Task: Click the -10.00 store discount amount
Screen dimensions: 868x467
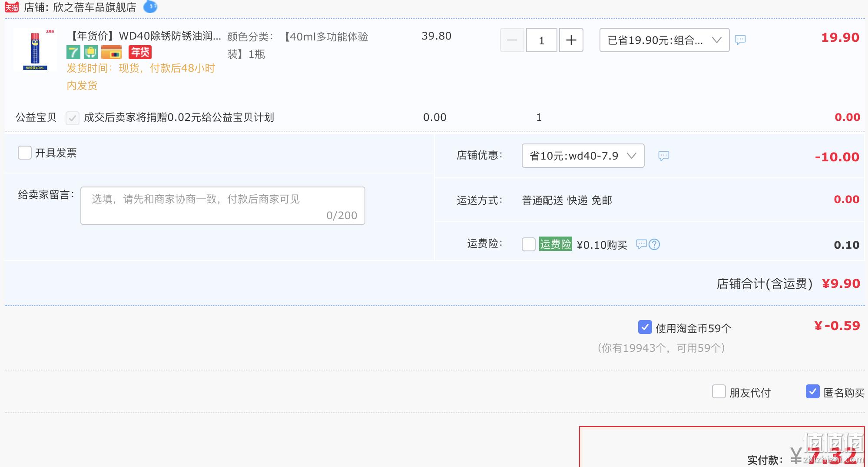Action: tap(837, 157)
